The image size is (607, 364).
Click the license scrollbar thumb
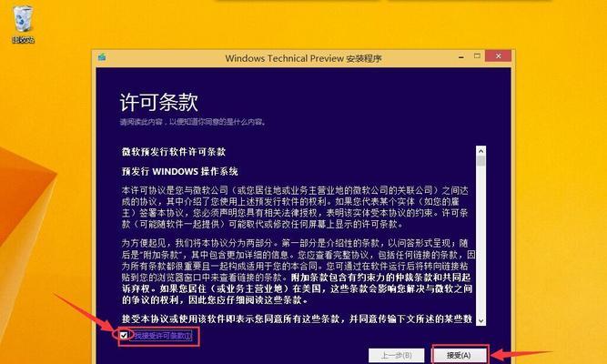[x=481, y=161]
